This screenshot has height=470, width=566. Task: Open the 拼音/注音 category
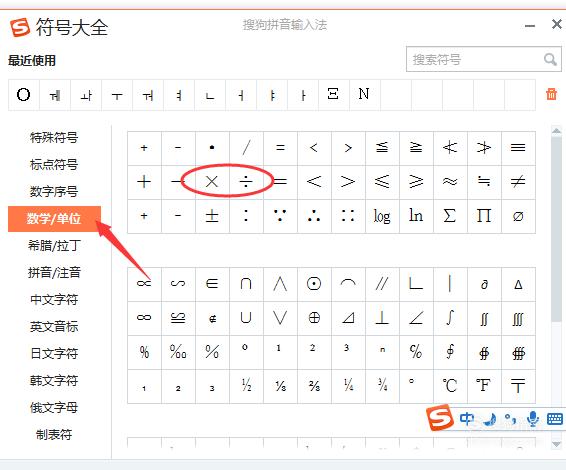point(54,273)
